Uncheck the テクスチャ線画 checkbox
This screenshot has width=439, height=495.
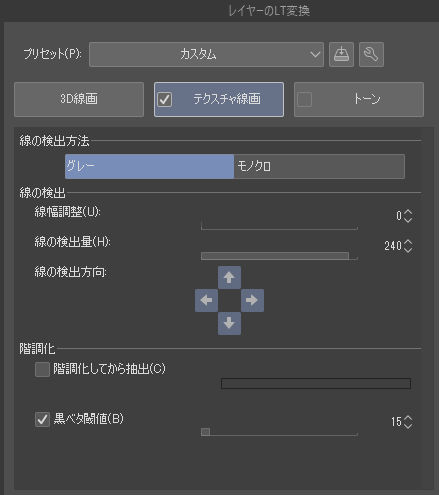165,99
